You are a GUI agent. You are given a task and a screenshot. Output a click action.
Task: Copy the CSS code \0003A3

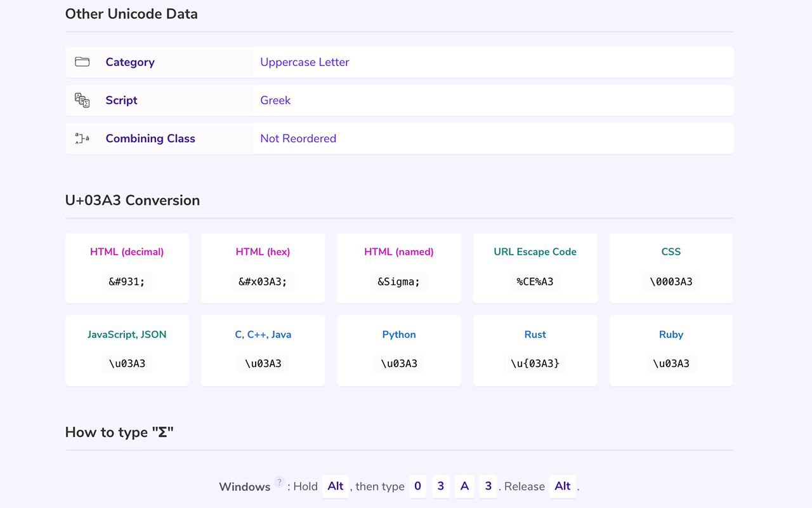tap(671, 281)
